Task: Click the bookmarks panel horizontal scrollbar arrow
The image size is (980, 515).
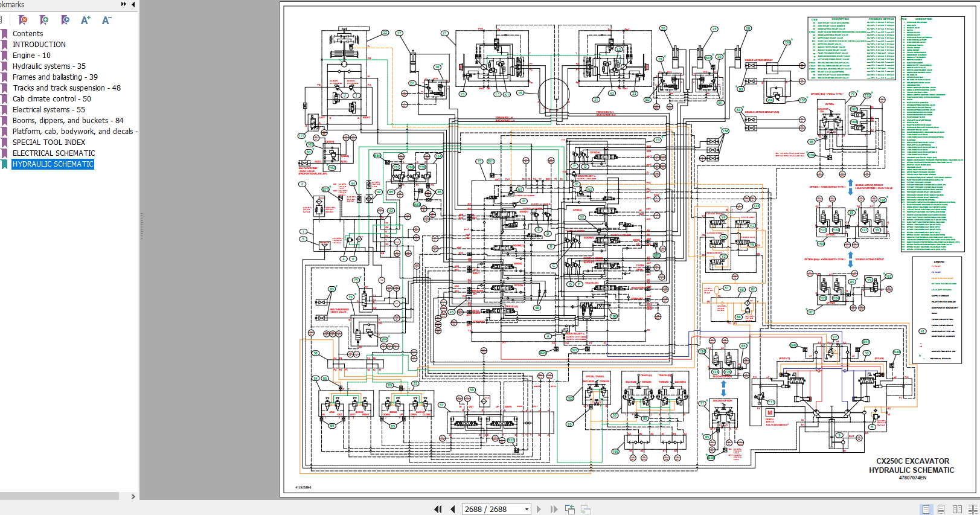Action: [133, 496]
